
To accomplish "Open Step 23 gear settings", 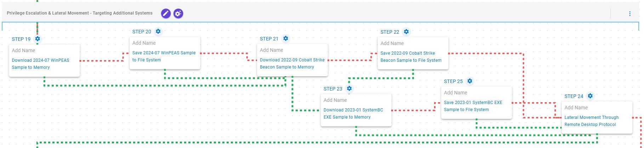I will pyautogui.click(x=349, y=88).
